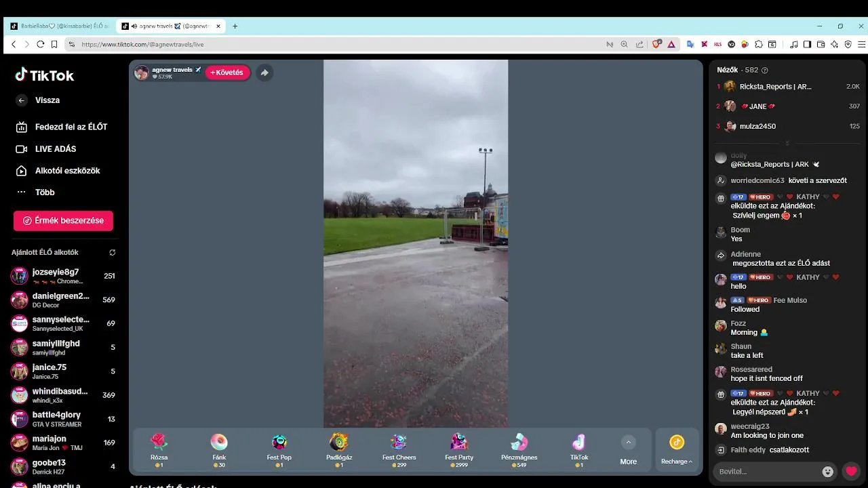868x488 pixels.
Task: Open agnew travels profile avatar
Action: point(142,73)
